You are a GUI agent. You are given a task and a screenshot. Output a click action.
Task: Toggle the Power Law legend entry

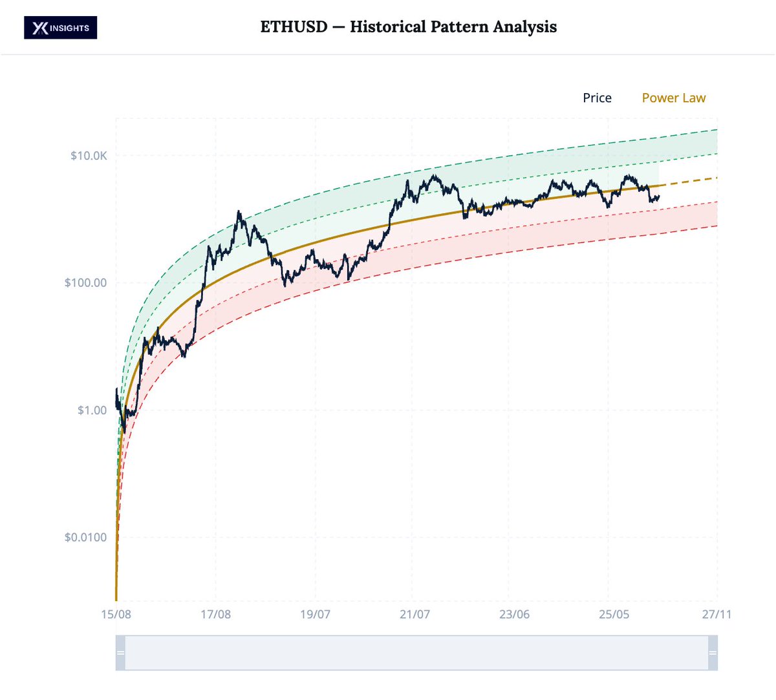[x=673, y=98]
